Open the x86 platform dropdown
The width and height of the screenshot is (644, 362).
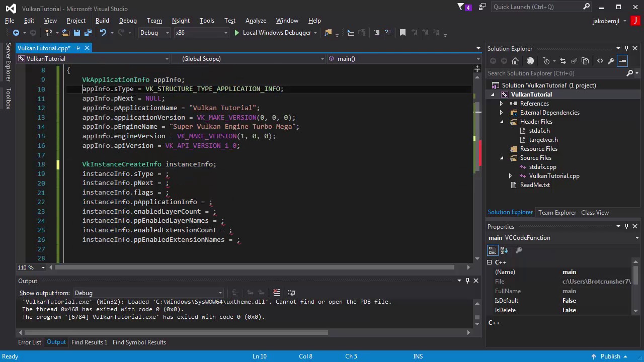point(201,33)
